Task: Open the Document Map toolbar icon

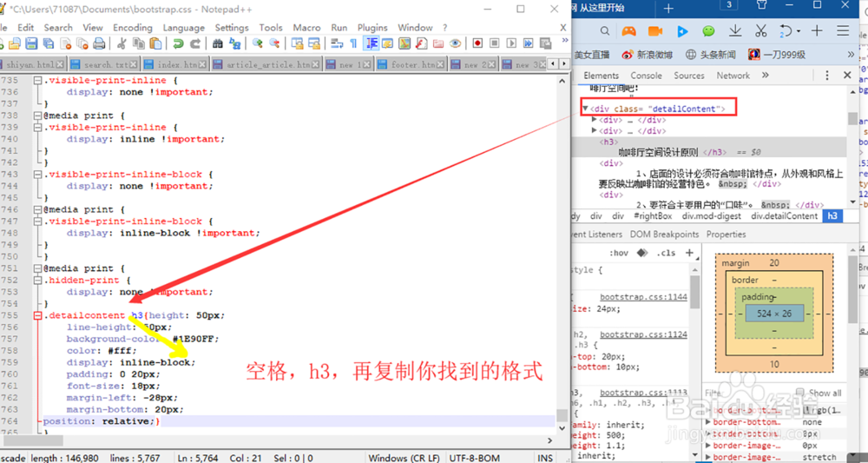Action: tap(404, 43)
